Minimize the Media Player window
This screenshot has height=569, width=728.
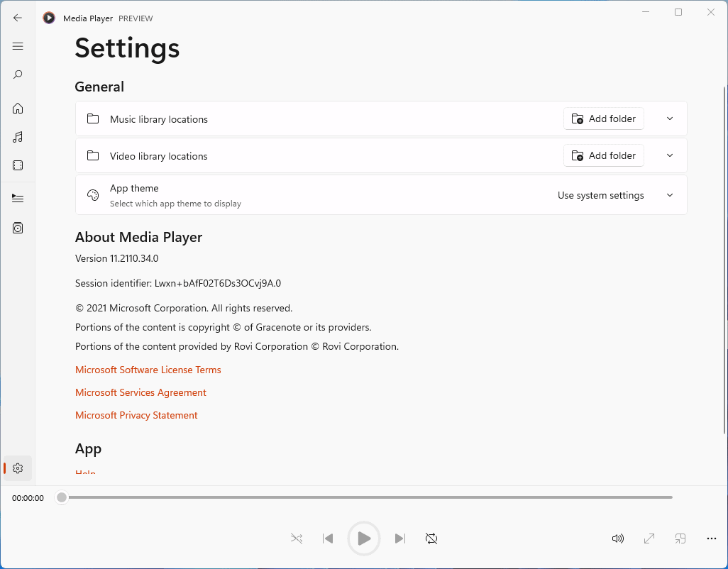click(x=646, y=12)
